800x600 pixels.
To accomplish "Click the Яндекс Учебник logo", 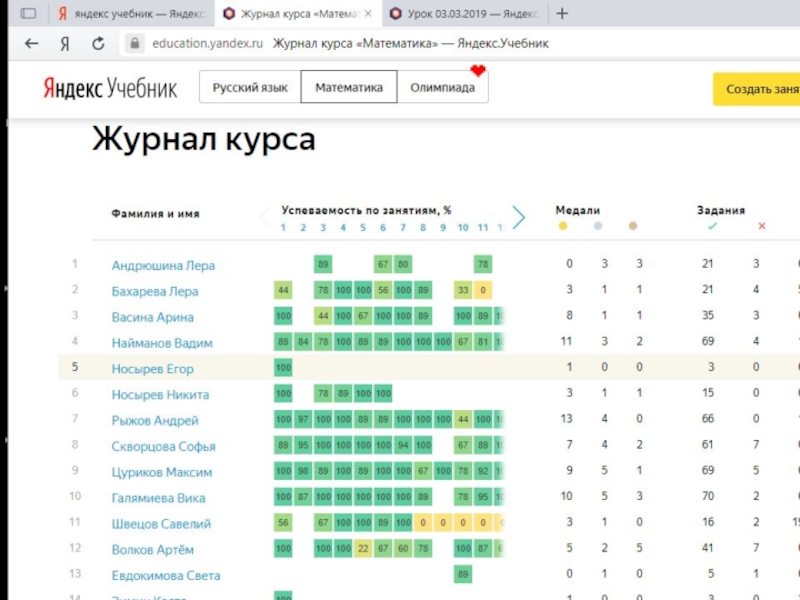I will [x=109, y=88].
